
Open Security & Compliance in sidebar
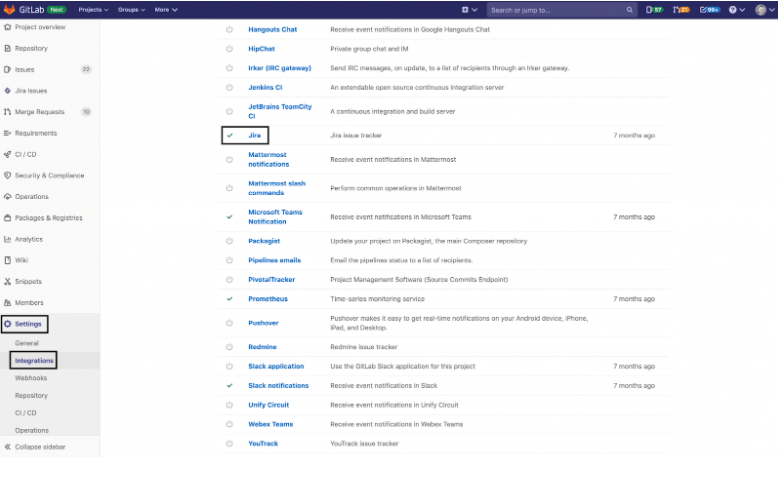(44, 176)
